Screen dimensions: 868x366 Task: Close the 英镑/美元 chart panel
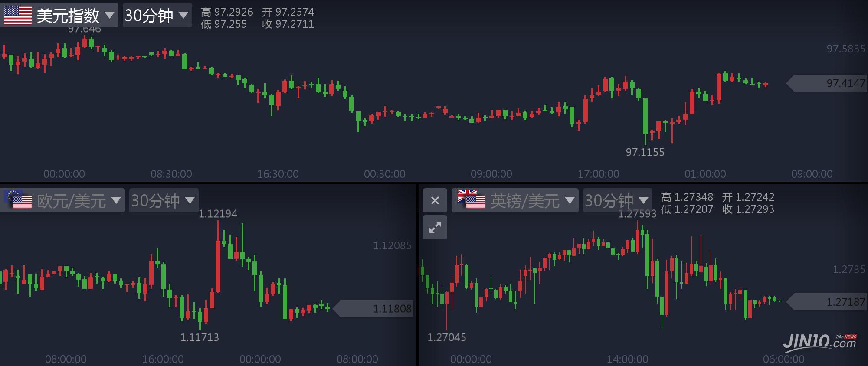click(x=435, y=200)
